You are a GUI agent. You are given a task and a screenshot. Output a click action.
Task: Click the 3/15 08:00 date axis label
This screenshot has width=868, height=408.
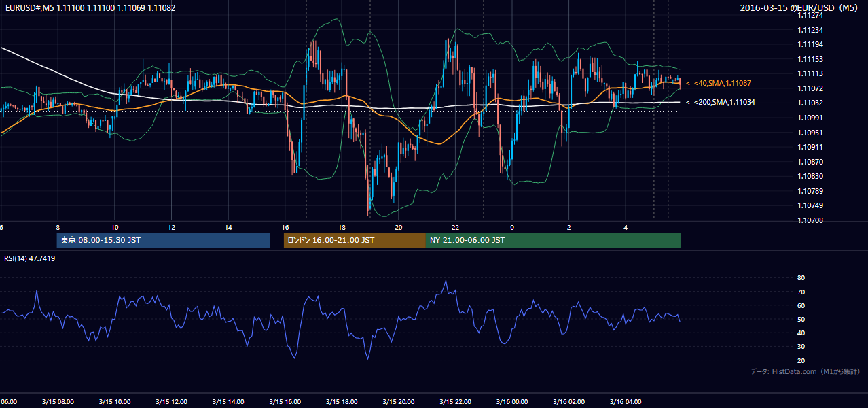pyautogui.click(x=58, y=401)
